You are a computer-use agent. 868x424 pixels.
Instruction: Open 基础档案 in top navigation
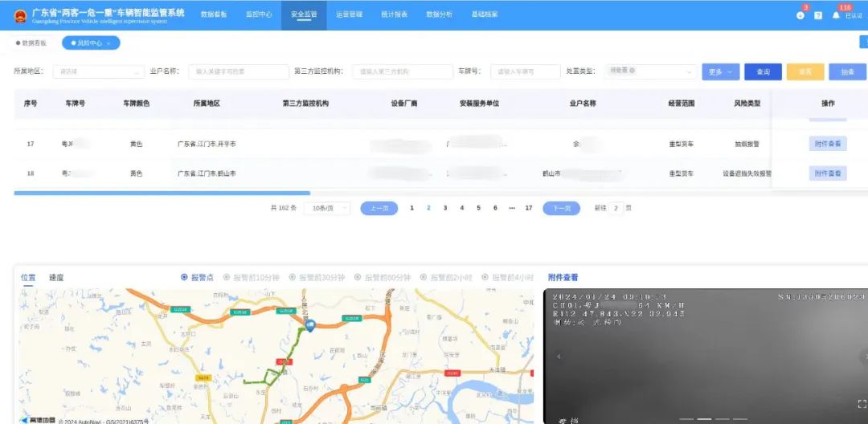coord(485,15)
